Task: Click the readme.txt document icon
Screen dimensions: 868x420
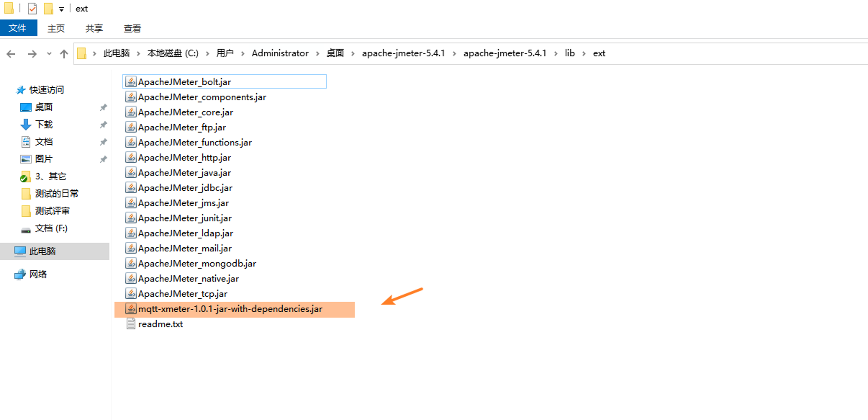Action: click(x=131, y=324)
